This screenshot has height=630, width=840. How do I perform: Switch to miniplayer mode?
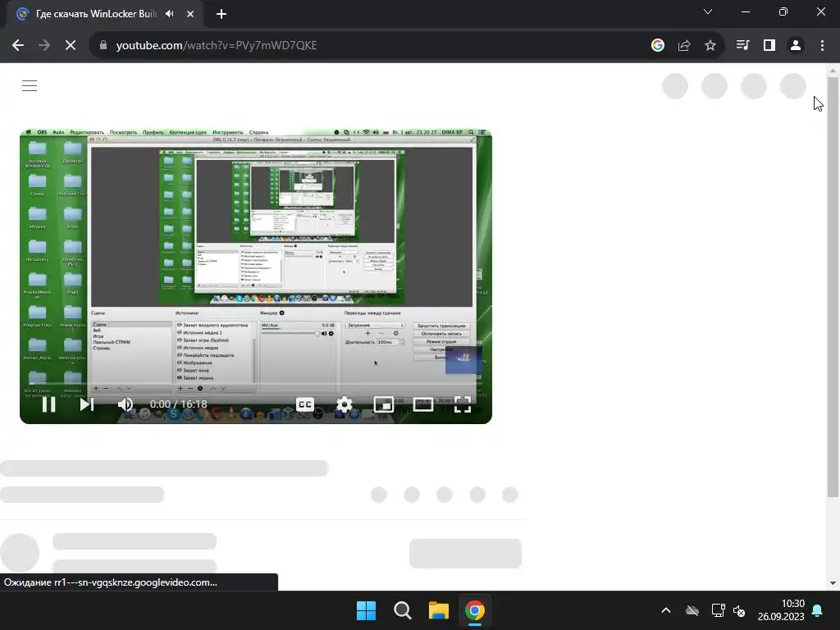(x=384, y=404)
